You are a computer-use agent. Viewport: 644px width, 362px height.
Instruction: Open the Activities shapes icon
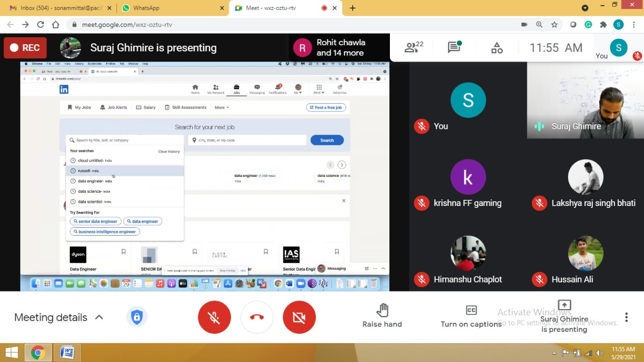coord(497,48)
